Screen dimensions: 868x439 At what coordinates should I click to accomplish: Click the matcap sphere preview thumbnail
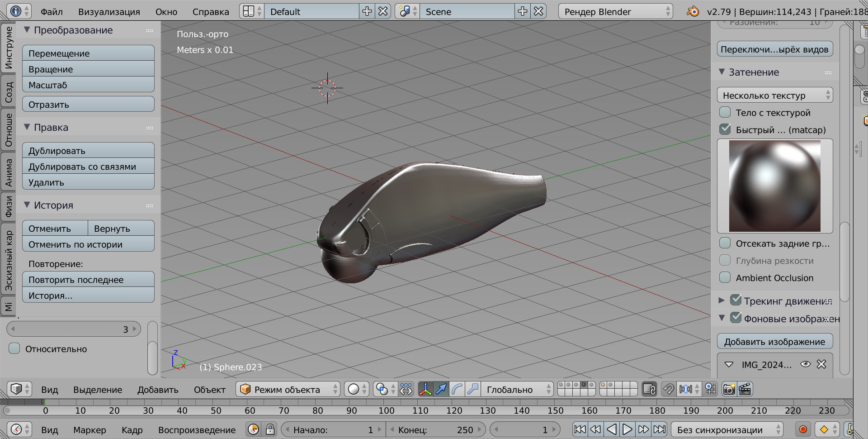774,186
